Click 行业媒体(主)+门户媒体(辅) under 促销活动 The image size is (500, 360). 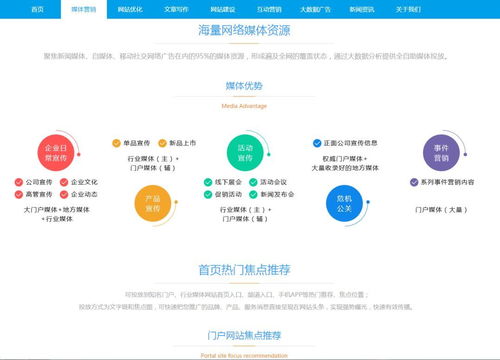[245, 214]
